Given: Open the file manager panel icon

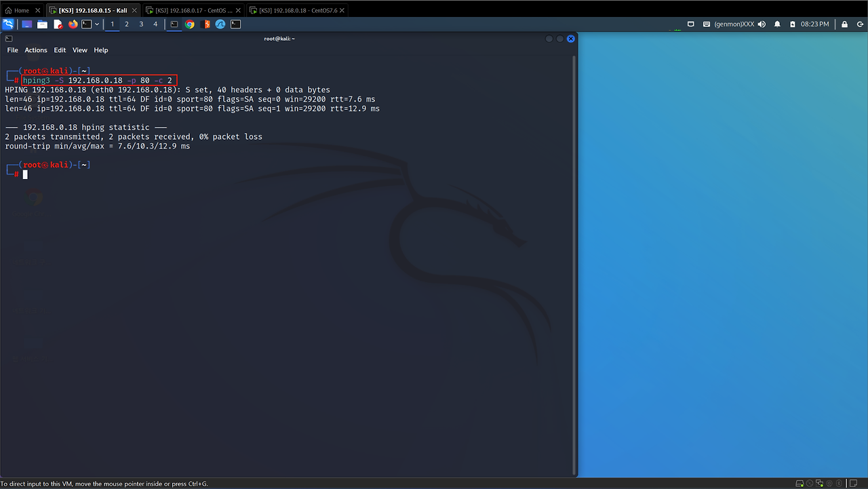Looking at the screenshot, I should pos(42,24).
